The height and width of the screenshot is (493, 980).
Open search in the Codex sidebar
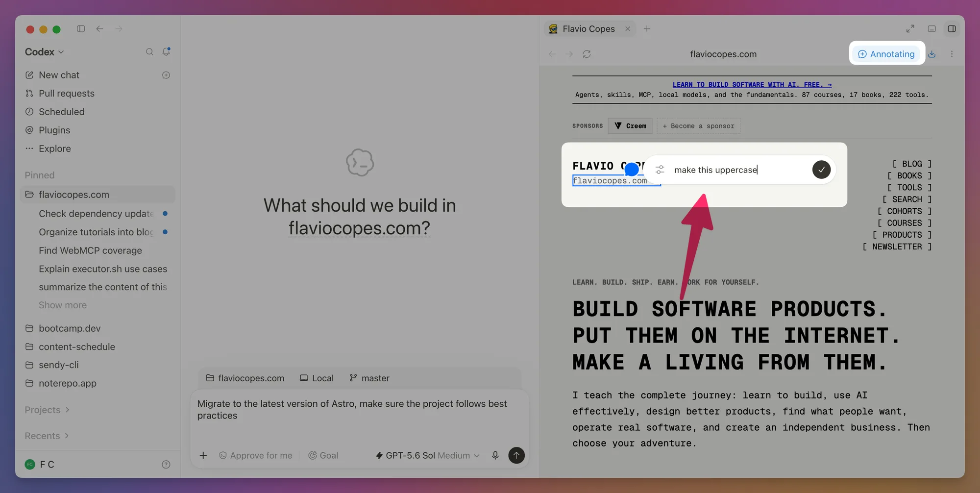click(x=149, y=52)
